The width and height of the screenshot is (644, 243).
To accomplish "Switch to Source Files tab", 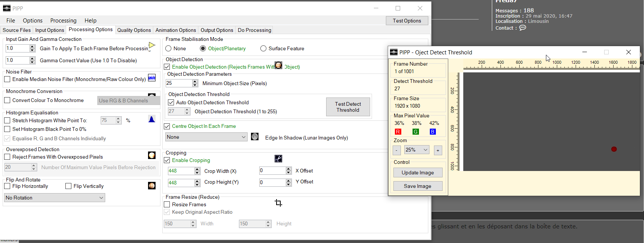I will click(x=17, y=30).
